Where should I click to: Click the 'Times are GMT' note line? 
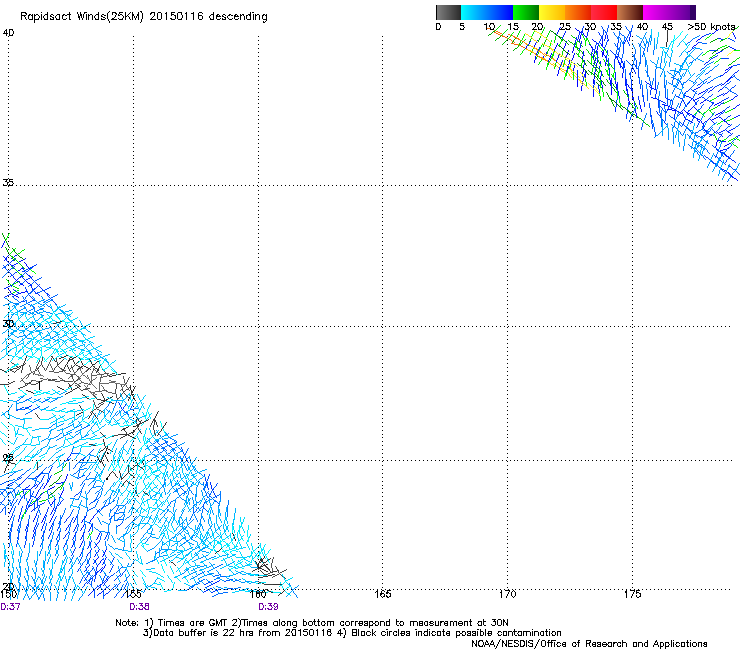312,623
